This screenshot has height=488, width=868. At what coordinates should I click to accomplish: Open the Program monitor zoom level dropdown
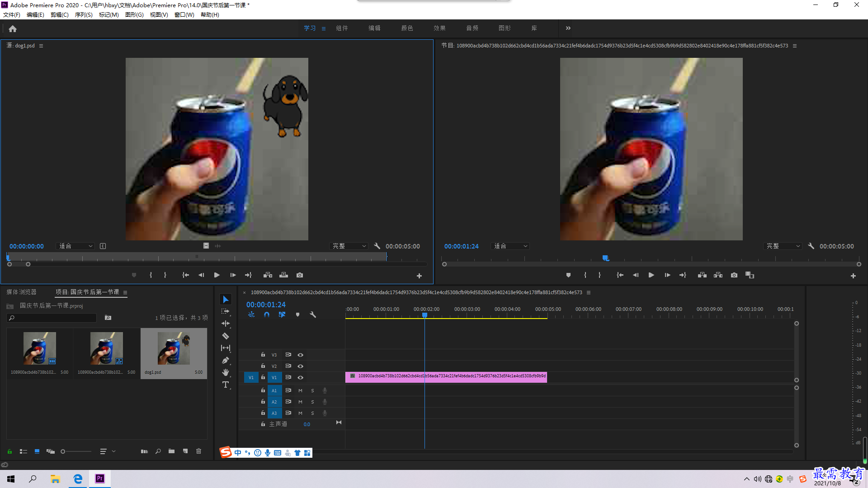click(x=510, y=246)
